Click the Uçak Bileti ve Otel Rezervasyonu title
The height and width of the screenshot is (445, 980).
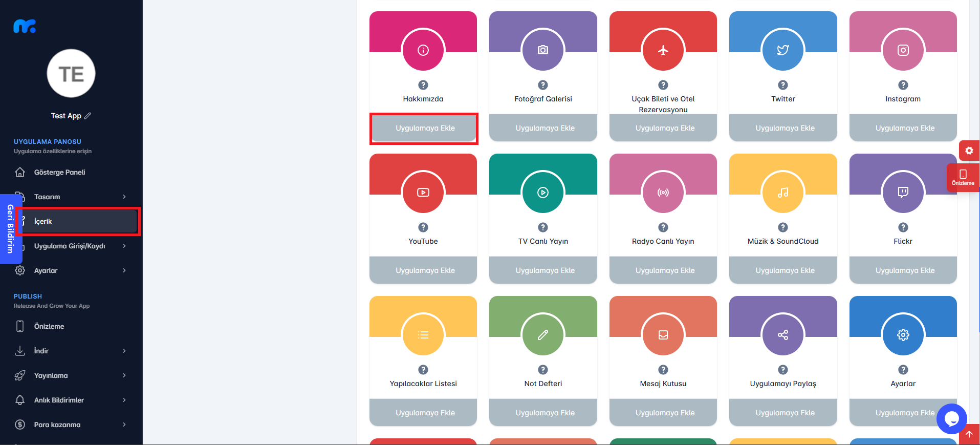(x=663, y=104)
